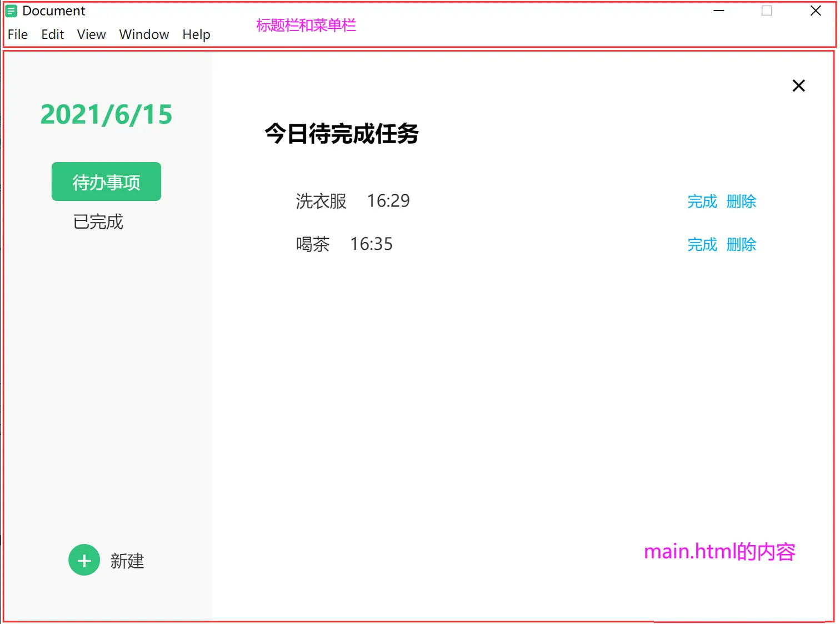This screenshot has height=624, width=840.
Task: Maximize the Document window
Action: (x=767, y=11)
